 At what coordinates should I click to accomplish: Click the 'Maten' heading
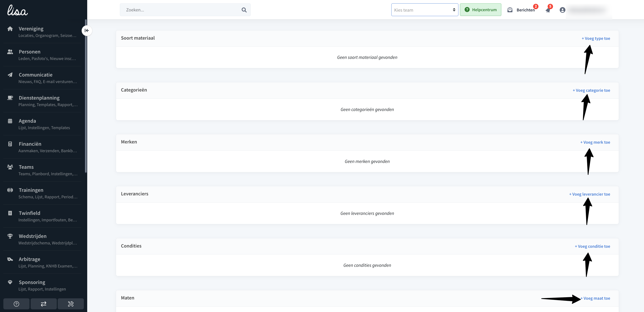pyautogui.click(x=127, y=298)
